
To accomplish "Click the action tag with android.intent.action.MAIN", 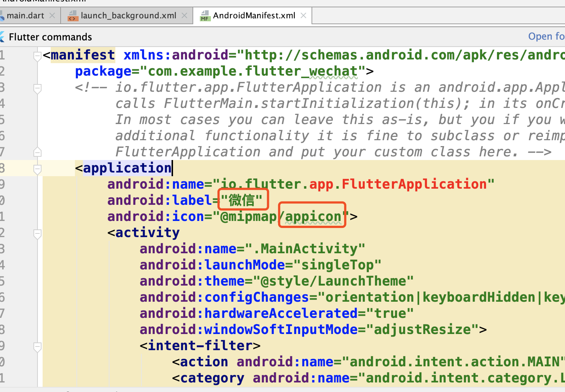I will point(368,362).
